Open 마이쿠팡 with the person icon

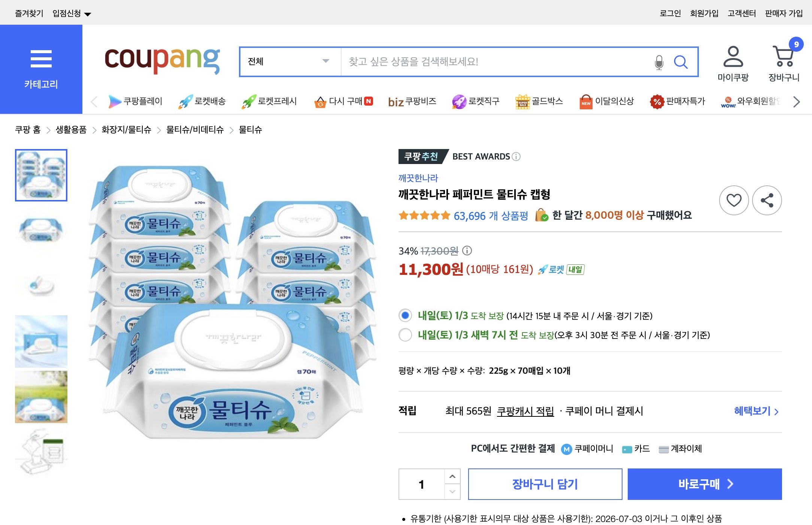pos(733,58)
